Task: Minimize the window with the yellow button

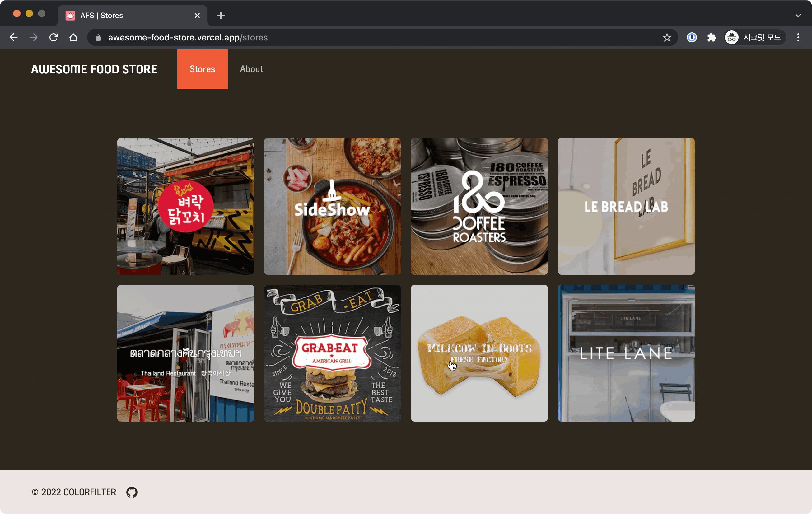Action: pos(29,13)
